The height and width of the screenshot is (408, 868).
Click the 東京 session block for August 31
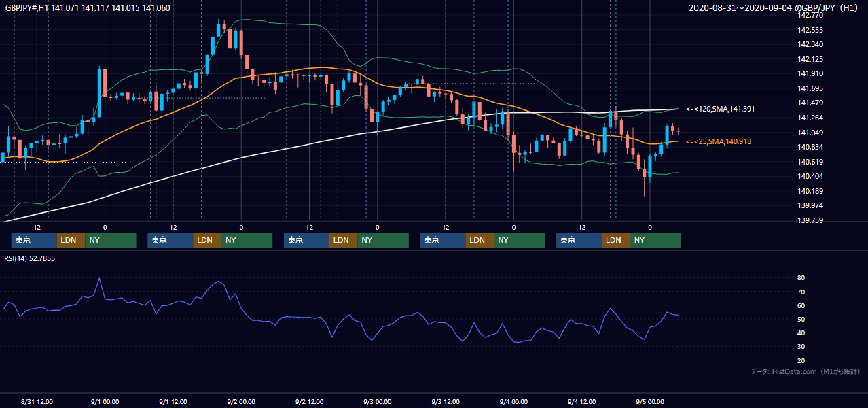[x=34, y=240]
